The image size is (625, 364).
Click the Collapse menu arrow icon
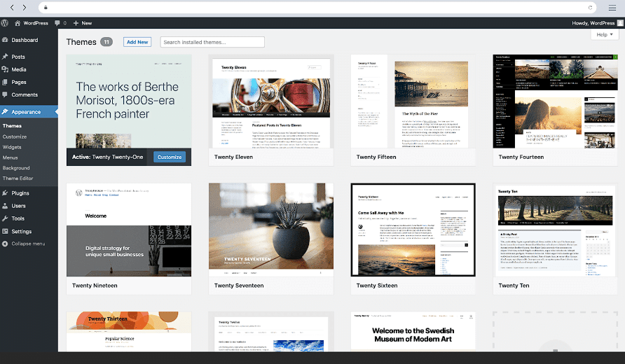pyautogui.click(x=5, y=244)
